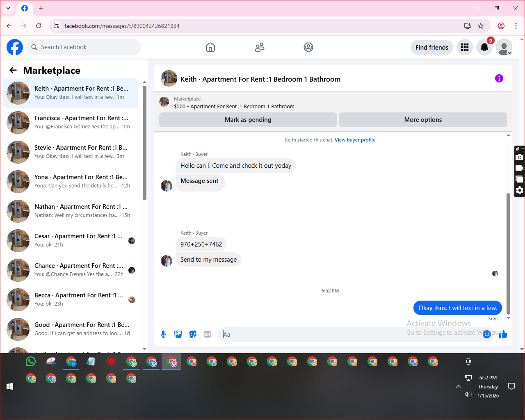Click the Find friends button
525x420 pixels.
[432, 47]
